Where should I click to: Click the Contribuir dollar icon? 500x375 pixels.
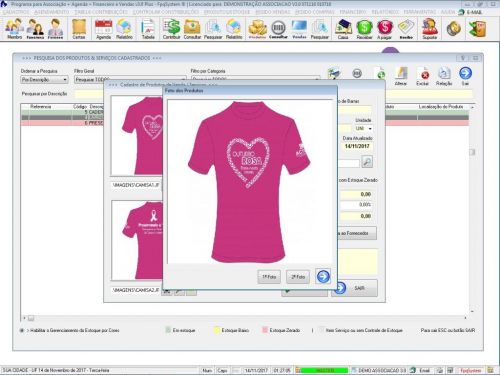[171, 29]
